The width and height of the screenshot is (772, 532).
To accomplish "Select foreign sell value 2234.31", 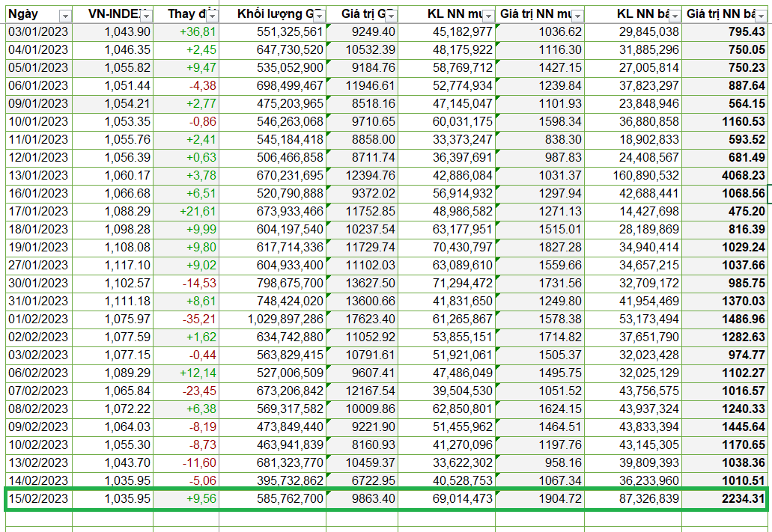I will [725, 499].
